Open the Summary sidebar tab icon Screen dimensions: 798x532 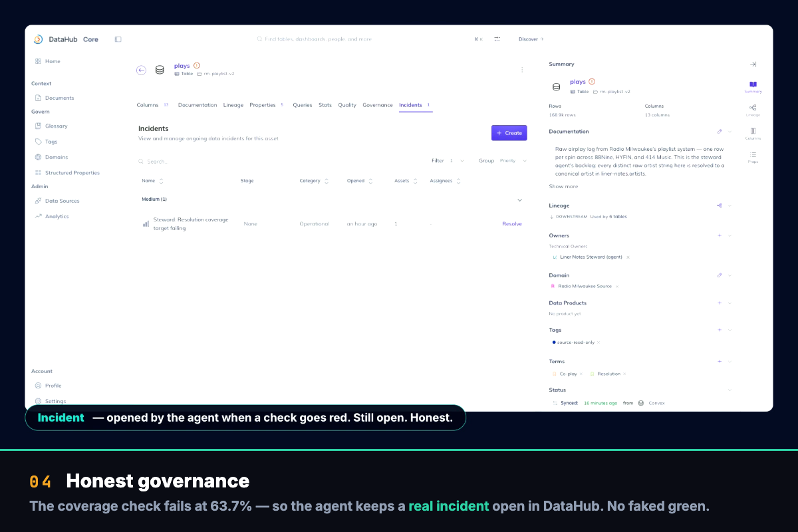pyautogui.click(x=753, y=87)
